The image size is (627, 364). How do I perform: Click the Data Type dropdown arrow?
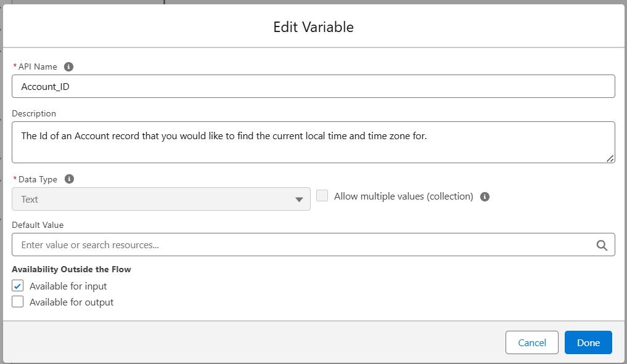[299, 200]
